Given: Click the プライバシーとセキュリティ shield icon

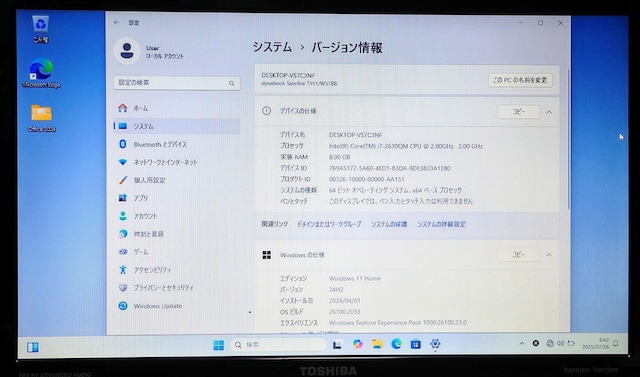Looking at the screenshot, I should coord(123,288).
